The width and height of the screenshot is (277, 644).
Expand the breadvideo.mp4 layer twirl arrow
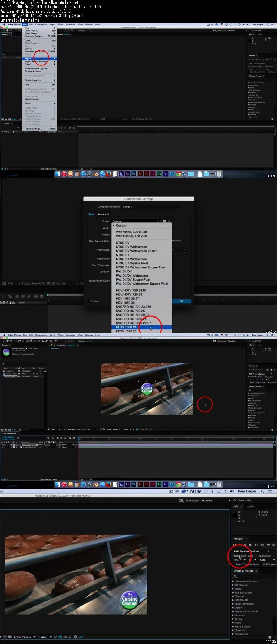point(12,447)
